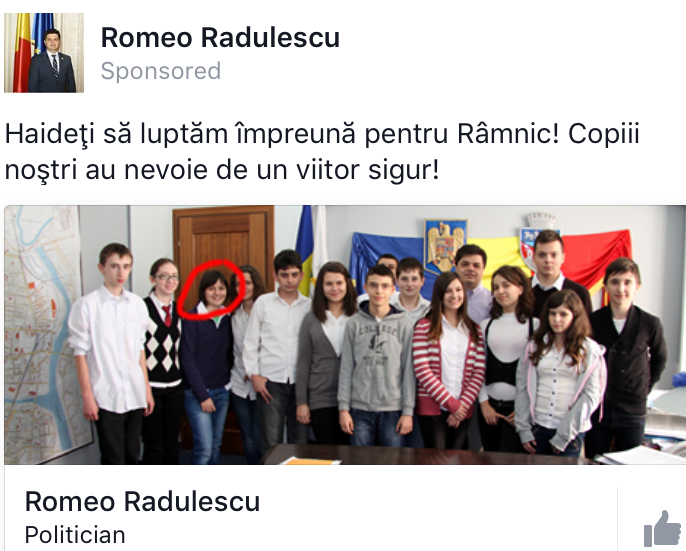Click the city map on the wall in the photo
686x551 pixels.
[x=42, y=333]
